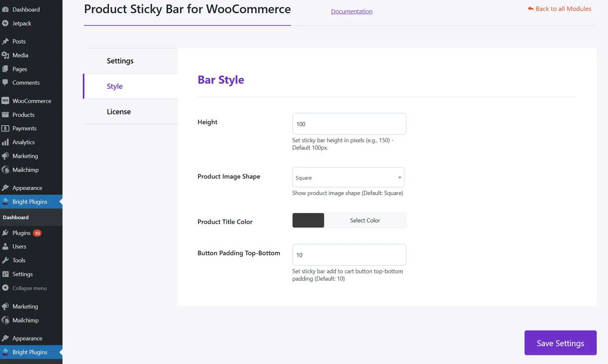Click the Posts pushpin icon

click(x=5, y=42)
